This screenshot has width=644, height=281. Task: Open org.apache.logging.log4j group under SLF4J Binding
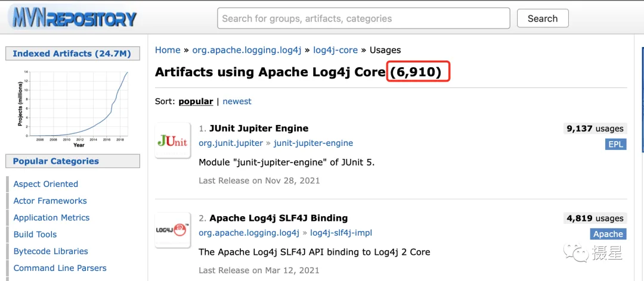tap(249, 233)
